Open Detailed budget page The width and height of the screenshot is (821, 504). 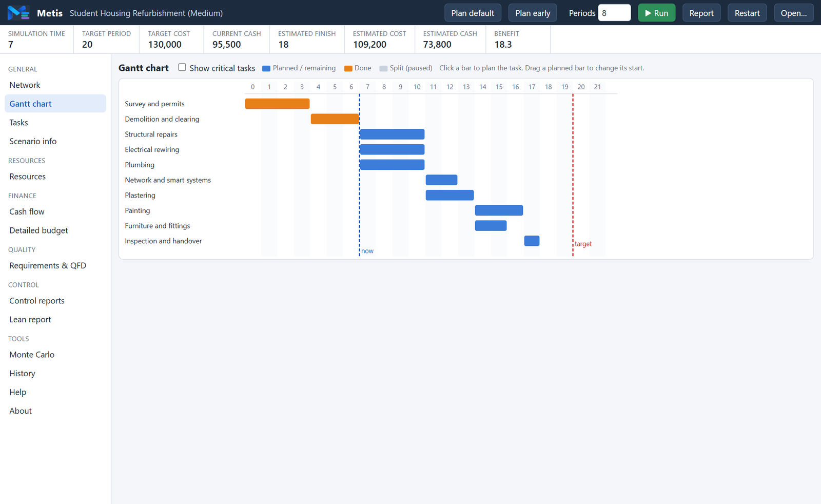[55, 230]
